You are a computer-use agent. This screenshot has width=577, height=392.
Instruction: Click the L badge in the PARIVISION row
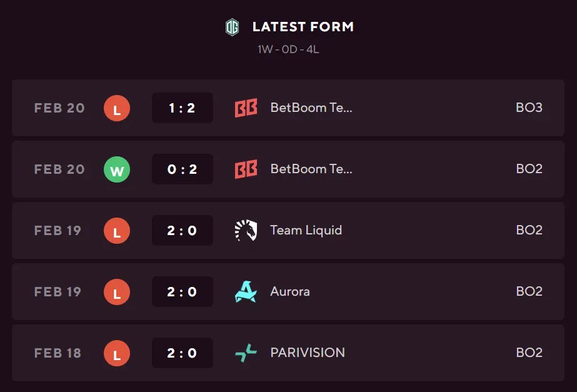pos(117,353)
